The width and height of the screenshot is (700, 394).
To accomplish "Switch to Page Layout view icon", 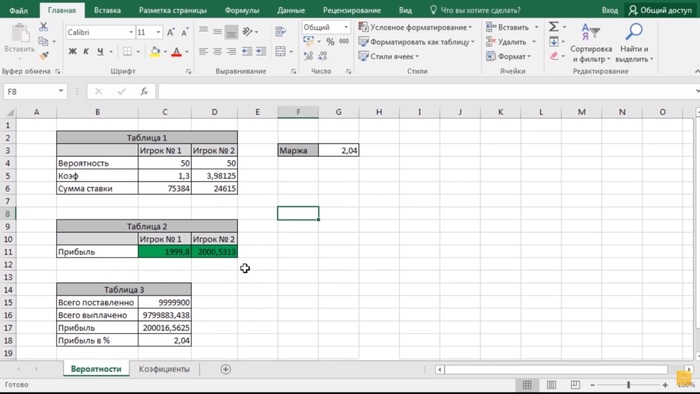I will pyautogui.click(x=551, y=385).
